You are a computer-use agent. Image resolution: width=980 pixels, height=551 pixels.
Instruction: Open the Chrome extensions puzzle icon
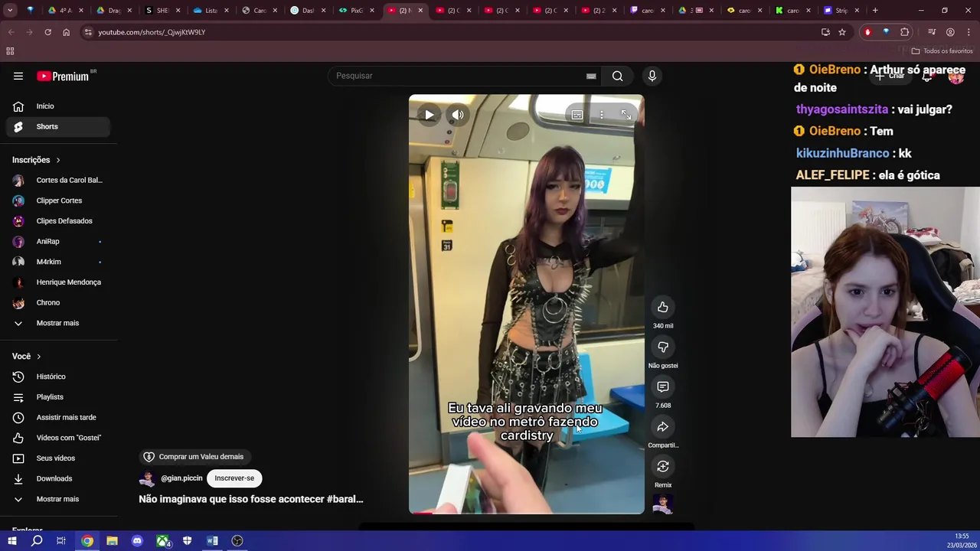coord(905,32)
